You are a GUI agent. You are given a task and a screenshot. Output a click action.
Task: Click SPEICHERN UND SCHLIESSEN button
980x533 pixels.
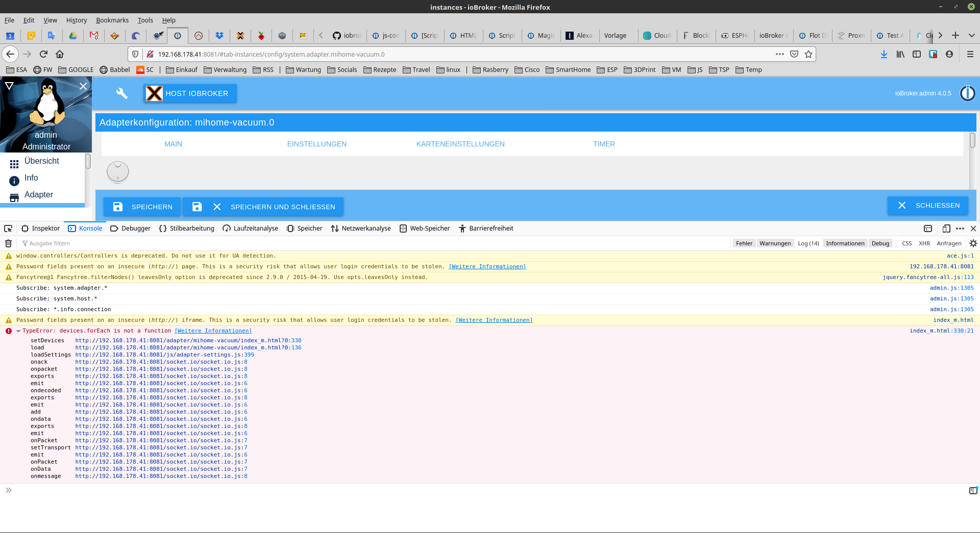(263, 207)
